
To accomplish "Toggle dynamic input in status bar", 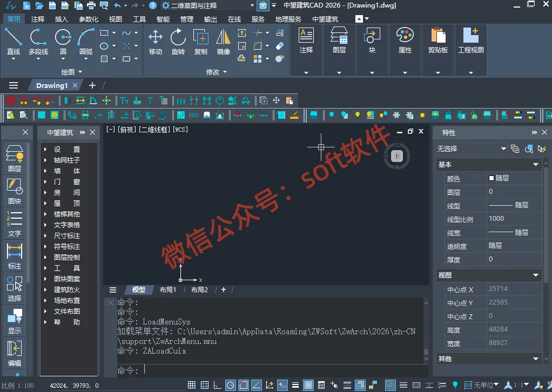I will (x=282, y=385).
